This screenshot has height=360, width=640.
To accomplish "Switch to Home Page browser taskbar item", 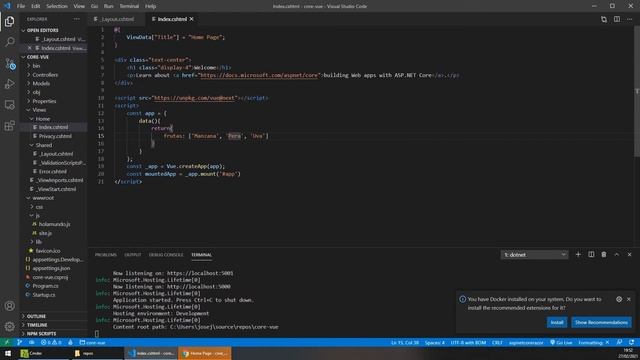I will point(204,353).
